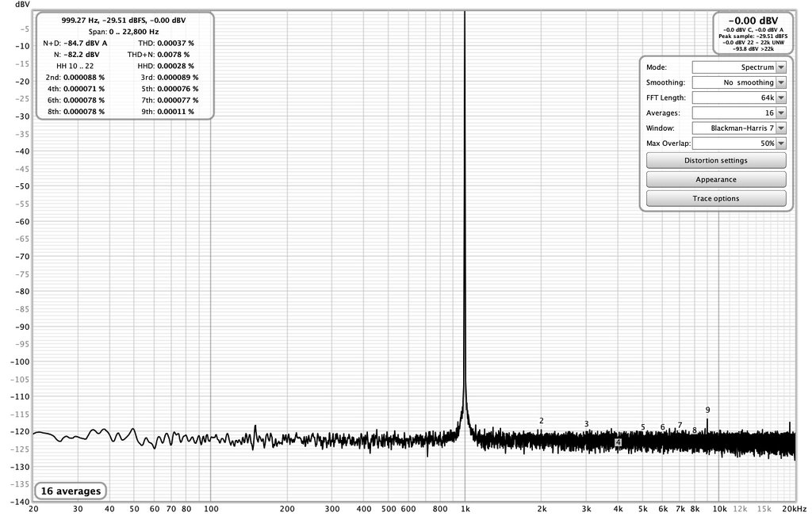This screenshot has width=812, height=516.
Task: Click the HH 10 .. 22 label
Action: tap(75, 66)
